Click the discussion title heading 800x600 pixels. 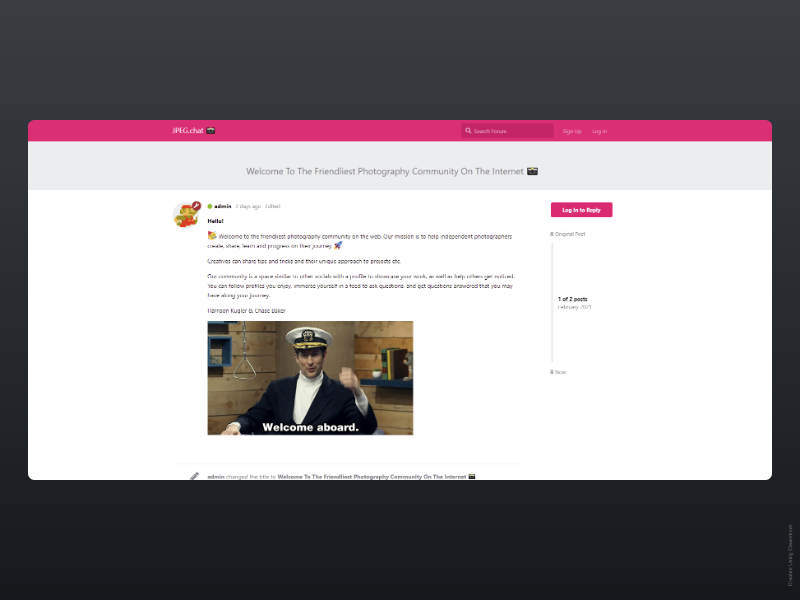[391, 171]
